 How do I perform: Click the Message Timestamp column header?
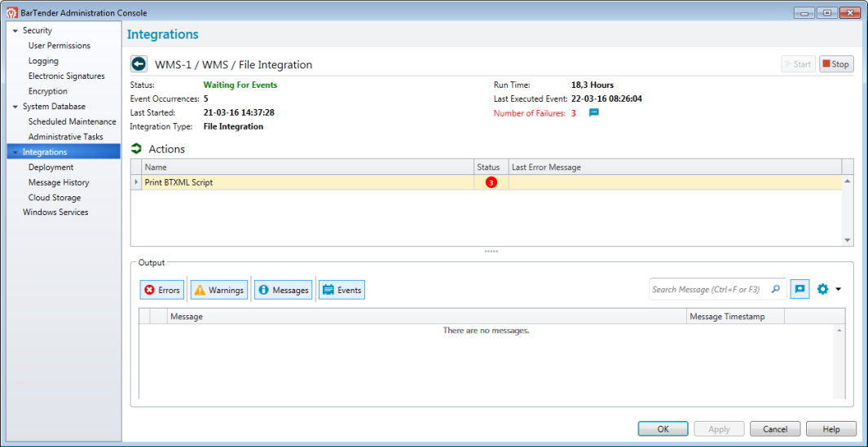click(x=735, y=317)
